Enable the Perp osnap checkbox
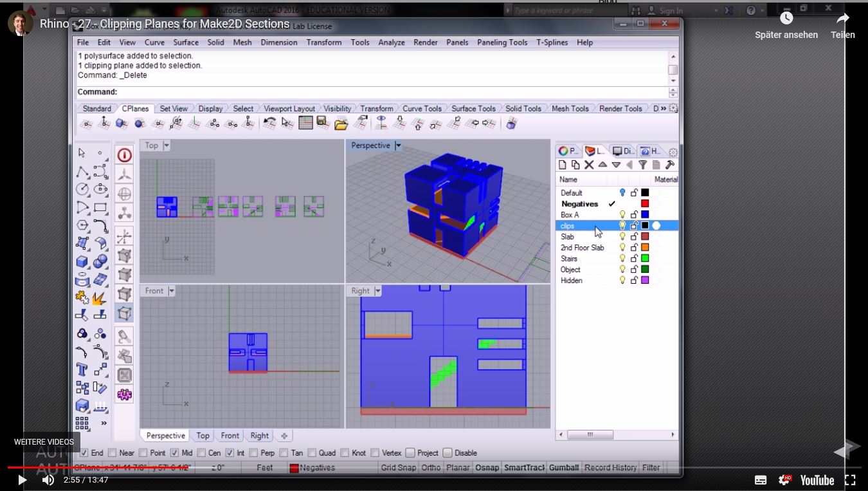868x491 pixels. (x=253, y=453)
